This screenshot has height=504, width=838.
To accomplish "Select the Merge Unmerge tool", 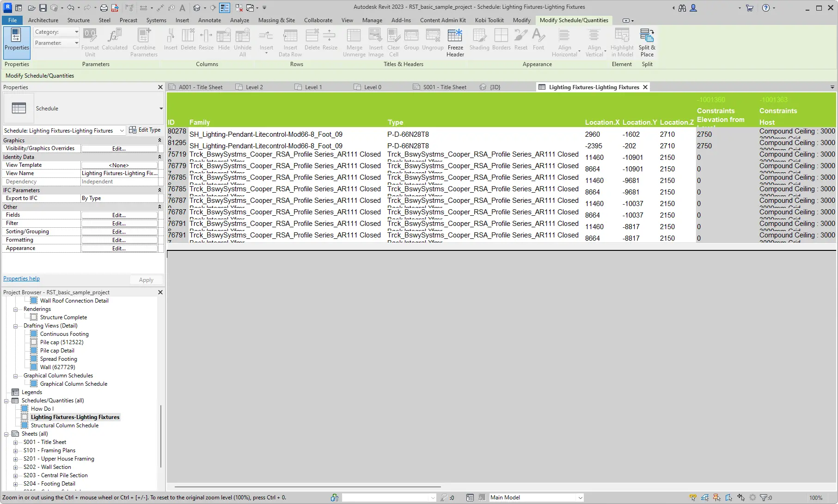I will click(x=354, y=42).
